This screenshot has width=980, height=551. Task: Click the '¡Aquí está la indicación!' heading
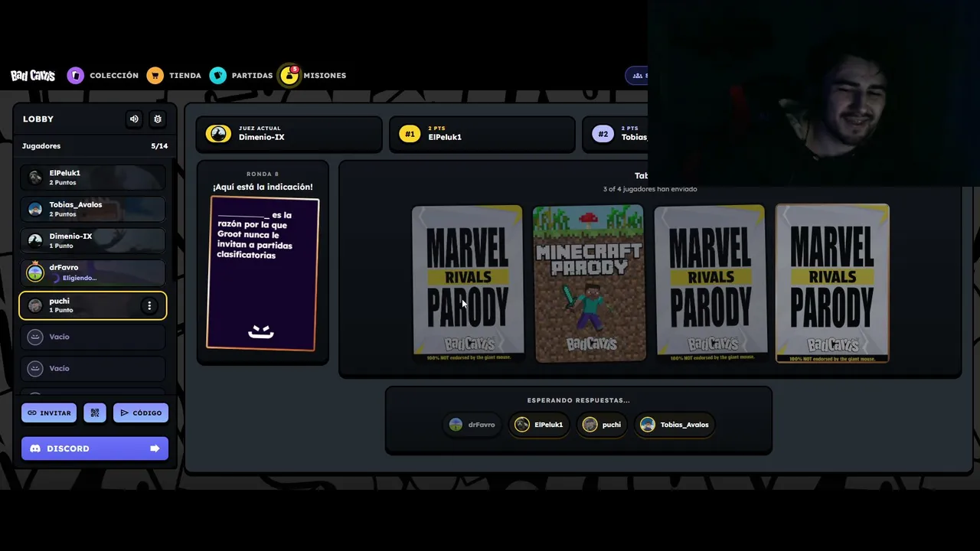(x=263, y=187)
